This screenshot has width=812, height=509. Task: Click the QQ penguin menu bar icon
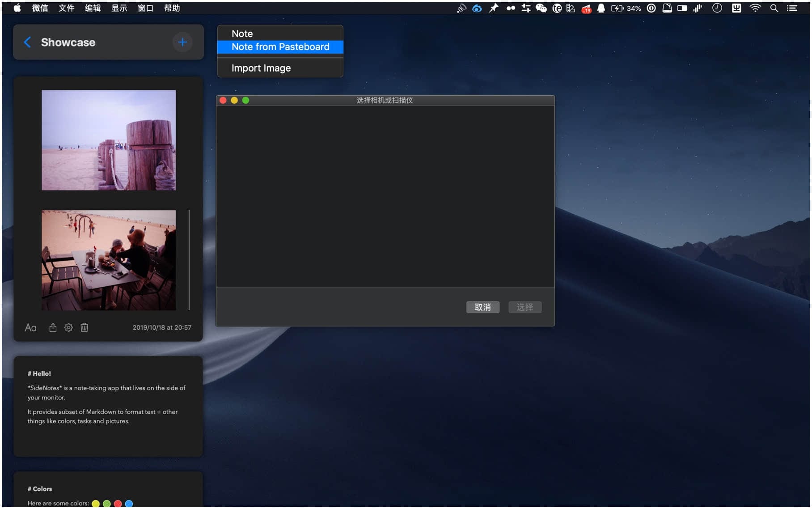[601, 8]
